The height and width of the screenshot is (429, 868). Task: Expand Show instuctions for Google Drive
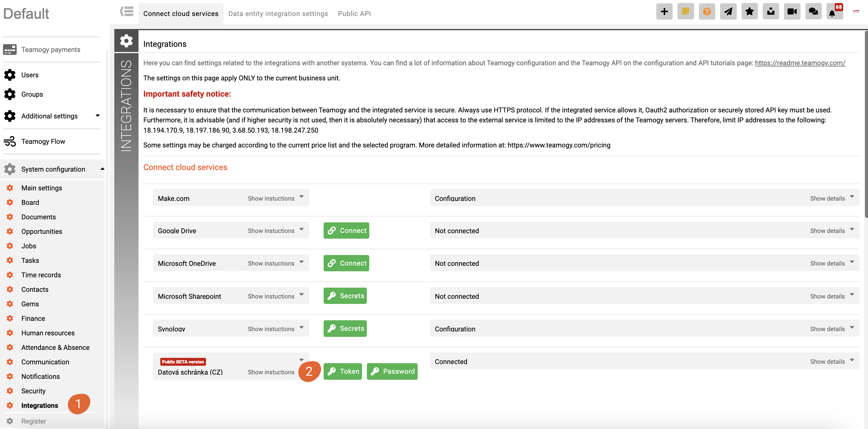point(275,231)
